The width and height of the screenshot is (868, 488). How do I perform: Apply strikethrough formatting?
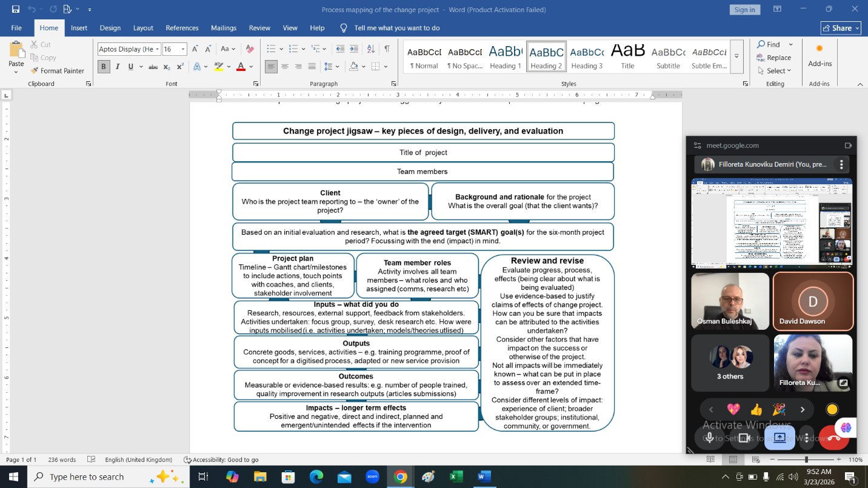point(153,67)
